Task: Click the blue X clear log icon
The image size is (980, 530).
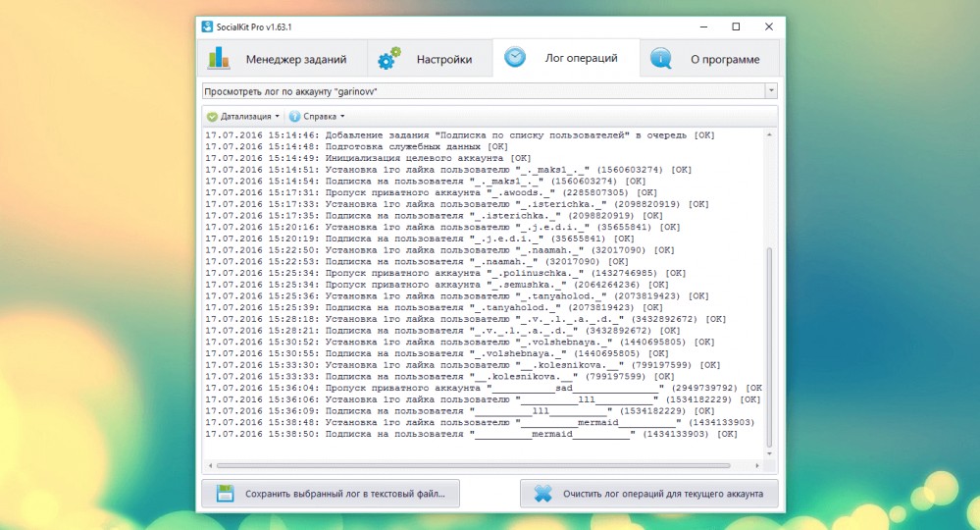Action: pyautogui.click(x=543, y=493)
